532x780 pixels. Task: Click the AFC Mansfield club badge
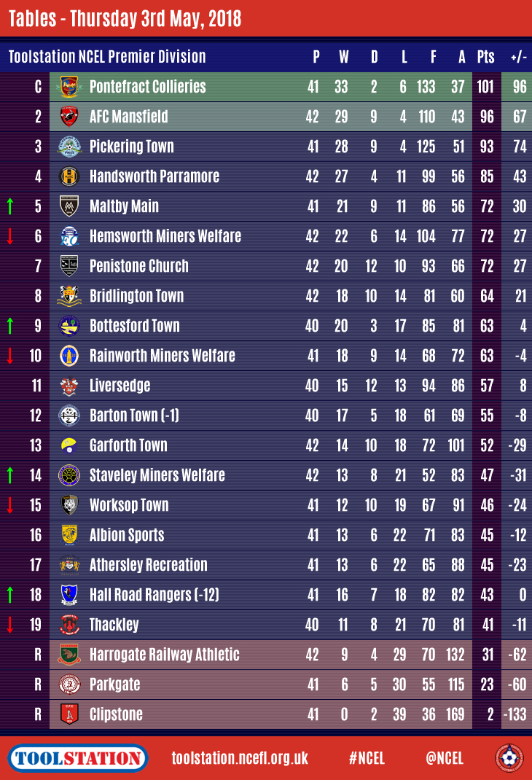[69, 117]
